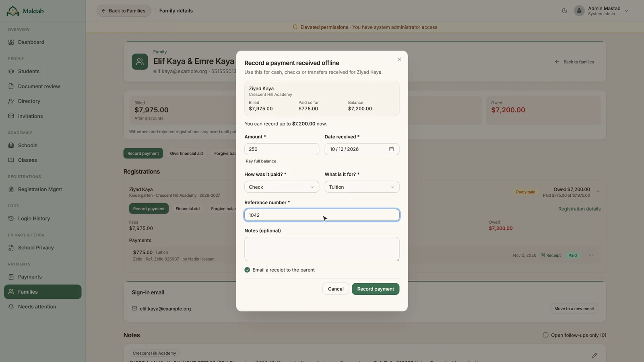Open Needs attention in sidebar
This screenshot has height=362, width=644.
pyautogui.click(x=43, y=306)
